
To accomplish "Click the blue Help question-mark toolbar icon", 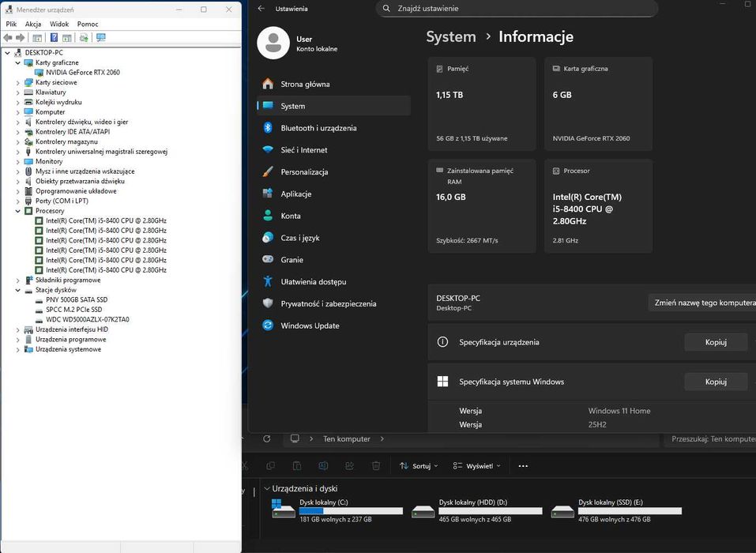I will [x=54, y=38].
